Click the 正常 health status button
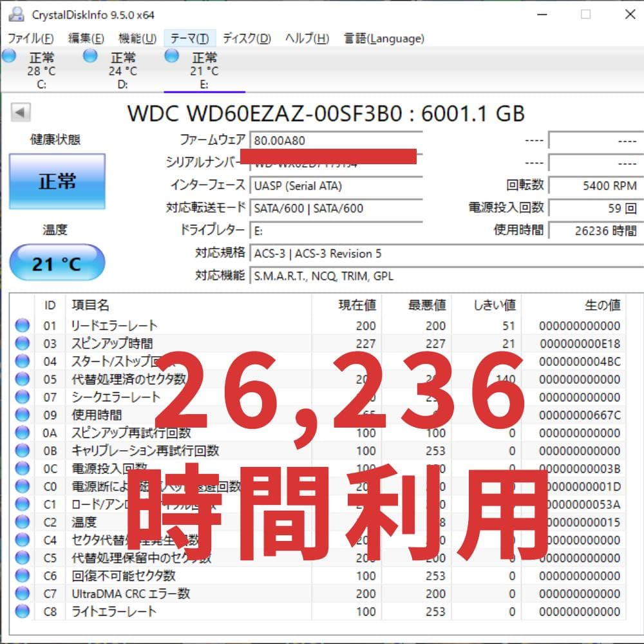The height and width of the screenshot is (644, 644). click(x=56, y=182)
